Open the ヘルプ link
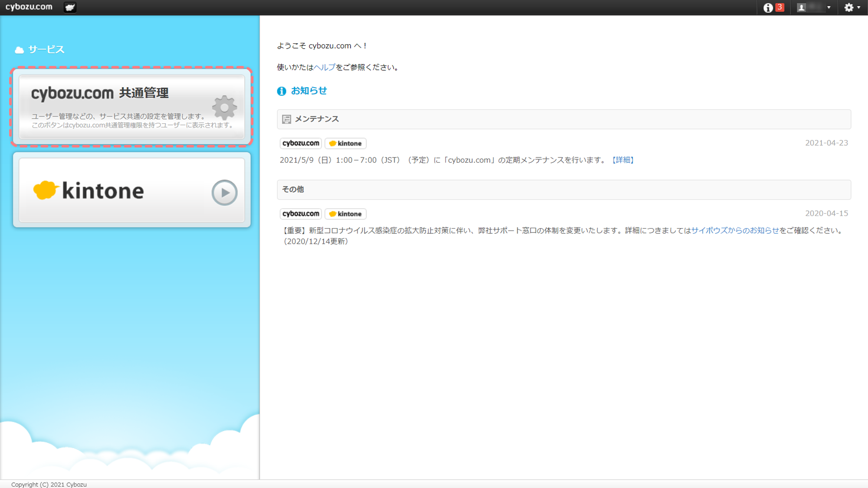The image size is (868, 488). (324, 67)
